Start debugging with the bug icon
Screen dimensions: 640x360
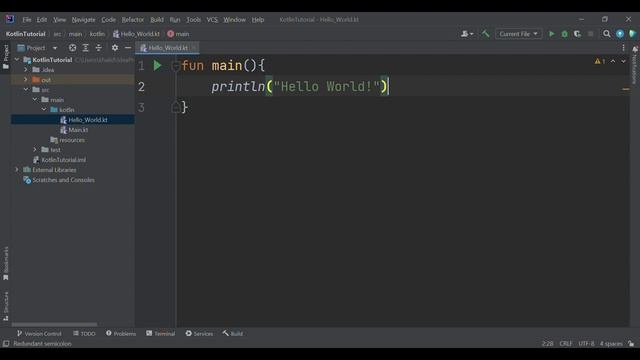pyautogui.click(x=564, y=34)
